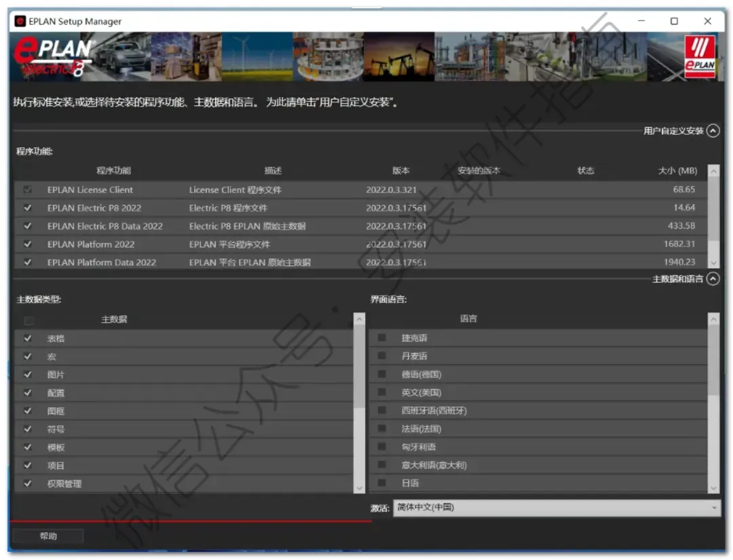Check the 英文(美国) language checkbox
The image size is (733, 560).
382,392
